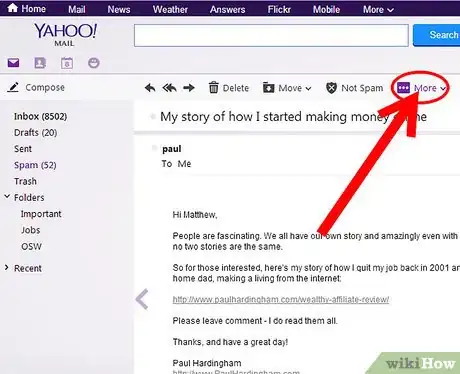Screen dimensions: 460x374
Task: Click the Compose label
Action: pyautogui.click(x=45, y=87)
